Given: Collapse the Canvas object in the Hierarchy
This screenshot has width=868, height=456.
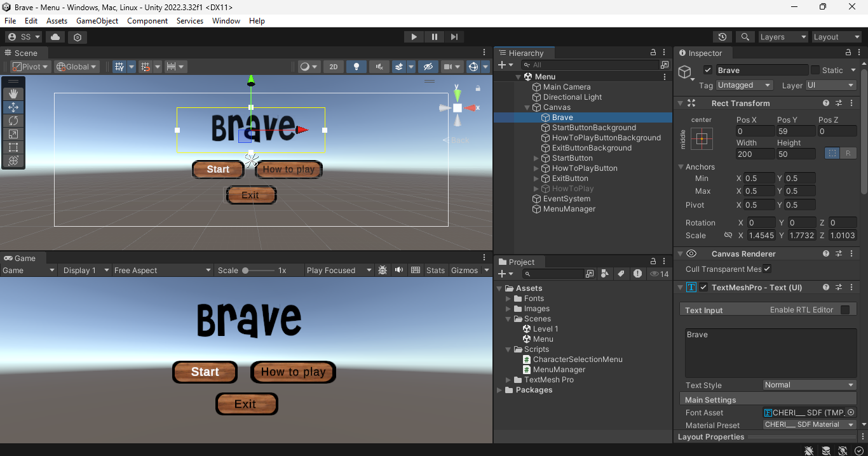Looking at the screenshot, I should coord(526,107).
